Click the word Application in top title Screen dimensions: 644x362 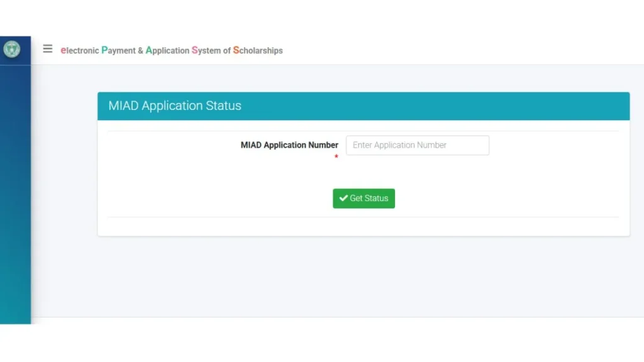point(167,50)
